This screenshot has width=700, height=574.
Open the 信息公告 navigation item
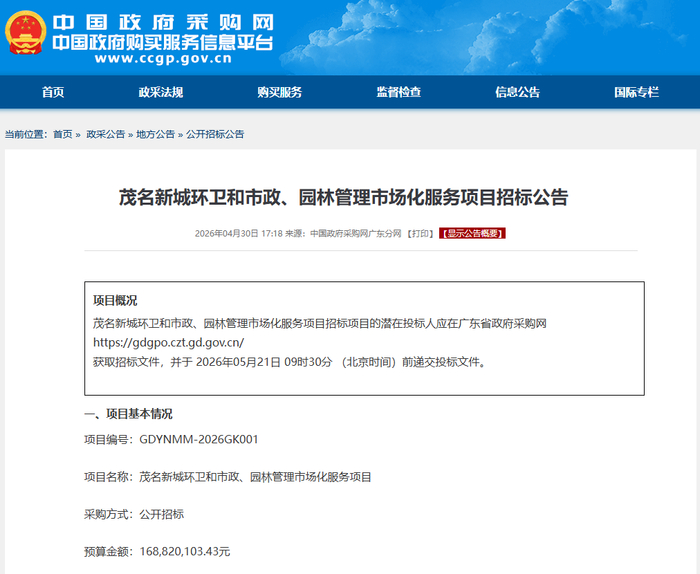tap(517, 92)
